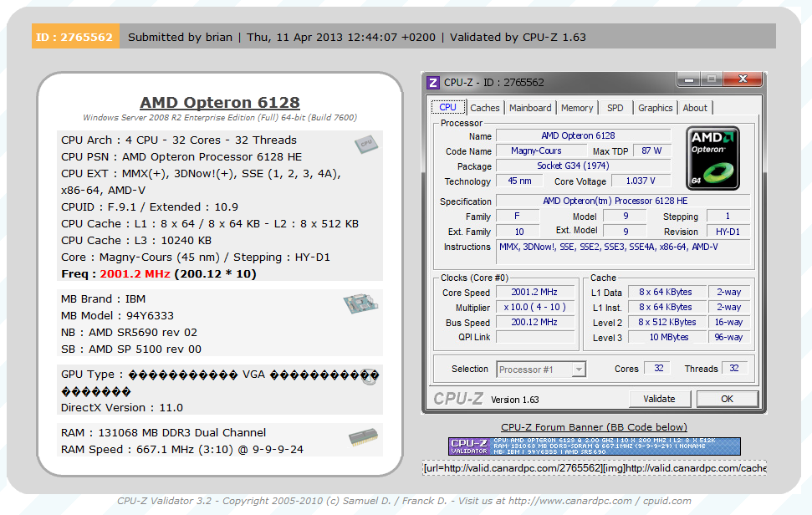This screenshot has height=515, width=812.
Task: Click the SB : AMD SP 5100 rev 00 line
Action: [131, 349]
